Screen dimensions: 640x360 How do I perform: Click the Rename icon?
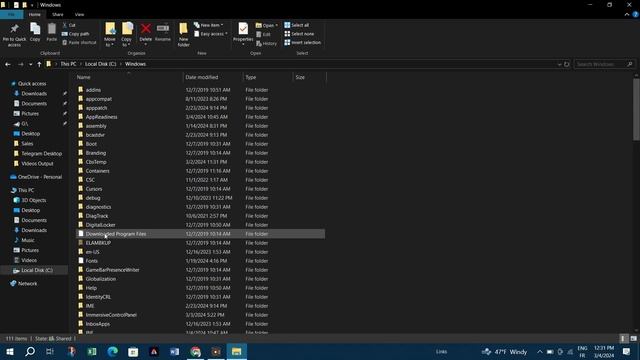point(163,29)
